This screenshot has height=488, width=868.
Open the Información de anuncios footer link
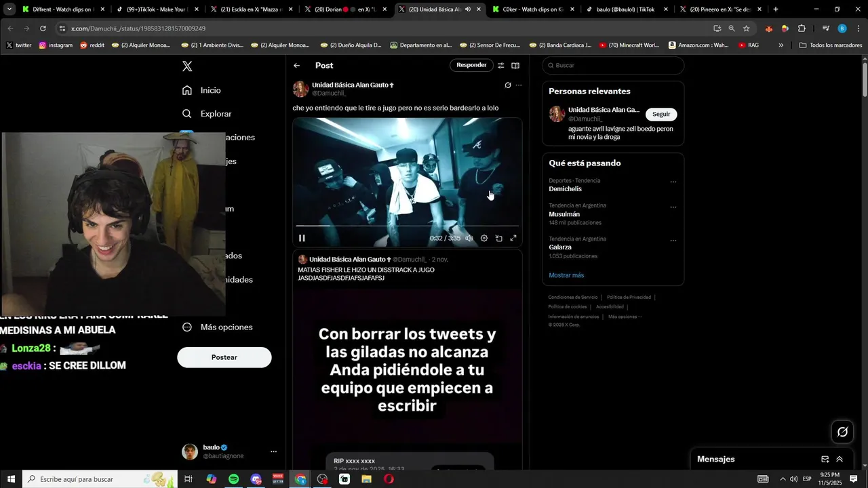click(574, 317)
